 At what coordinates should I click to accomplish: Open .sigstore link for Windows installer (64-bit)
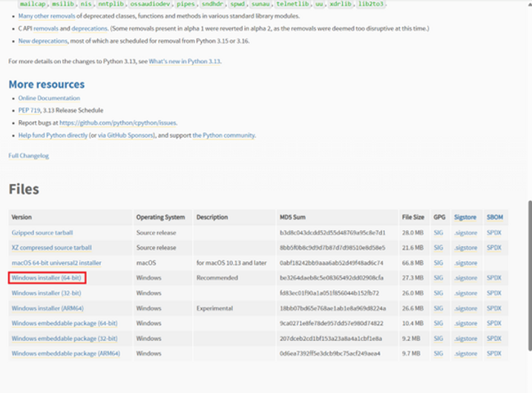click(466, 278)
